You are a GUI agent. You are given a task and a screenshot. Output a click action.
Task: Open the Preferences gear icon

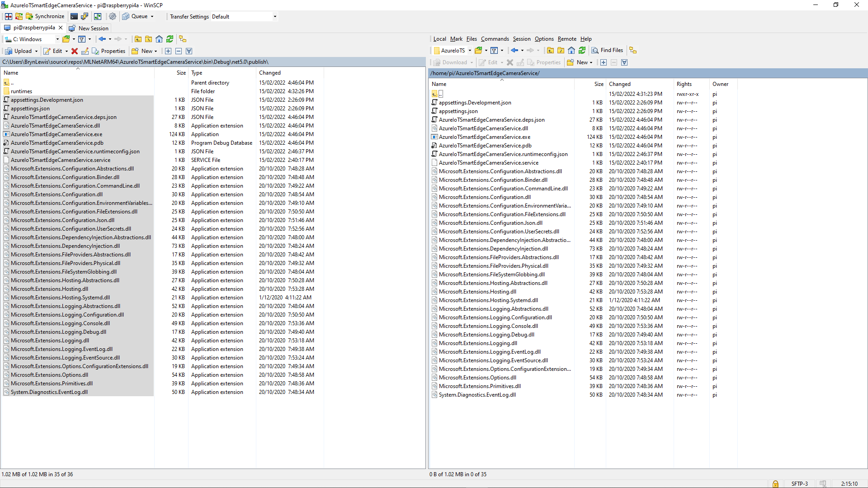(x=113, y=16)
